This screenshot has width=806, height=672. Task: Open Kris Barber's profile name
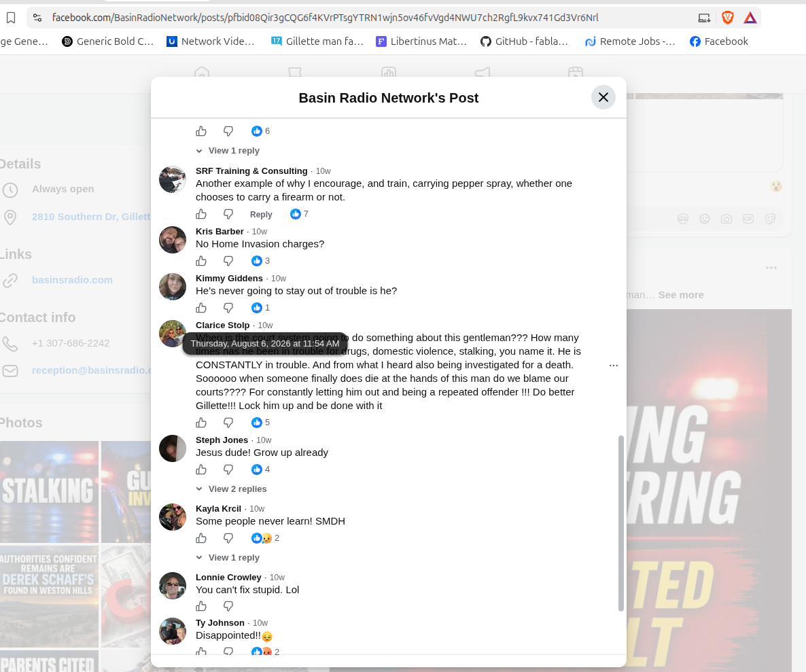(x=220, y=231)
